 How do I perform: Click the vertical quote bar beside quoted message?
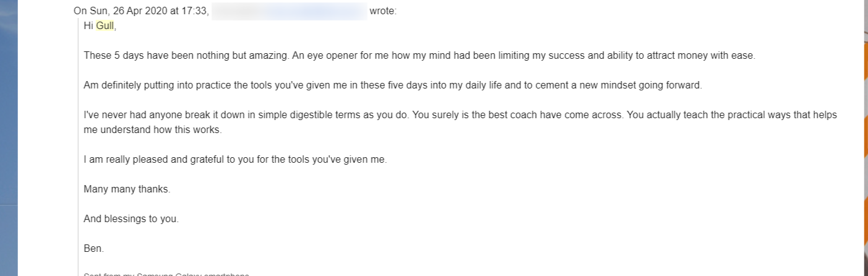(x=78, y=149)
